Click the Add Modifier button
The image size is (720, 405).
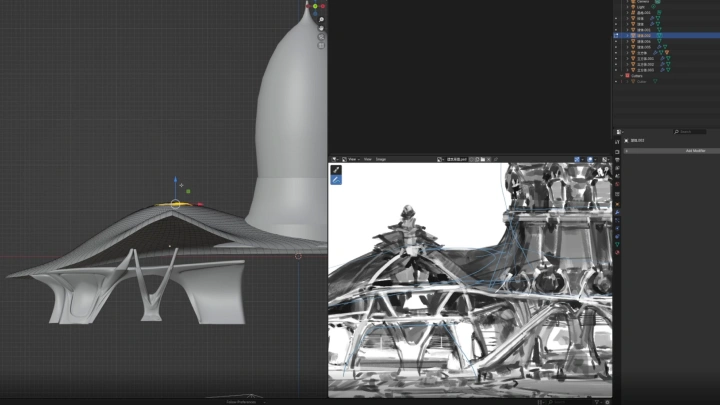click(x=672, y=151)
